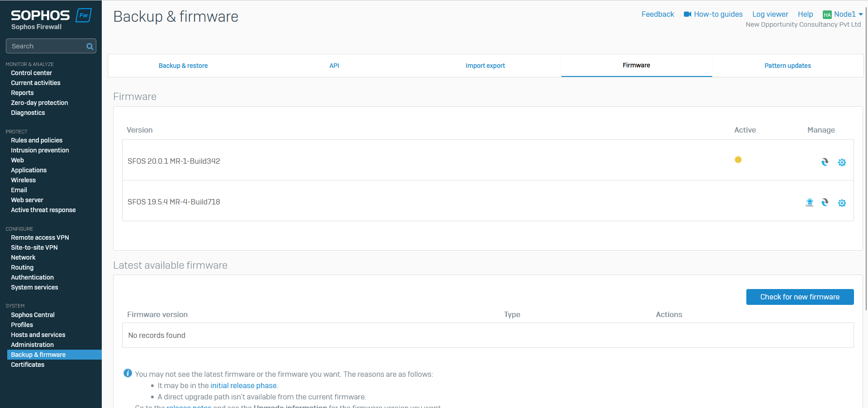Click Check for new firmware
Image resolution: width=868 pixels, height=408 pixels.
click(x=800, y=297)
